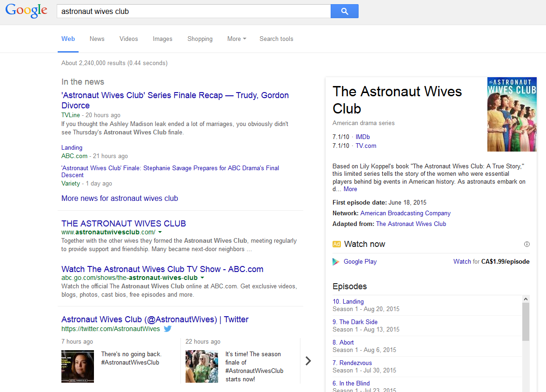This screenshot has width=546, height=392.
Task: Expand options arrow beside astronautwivesclub.com URL
Action: [x=160, y=232]
